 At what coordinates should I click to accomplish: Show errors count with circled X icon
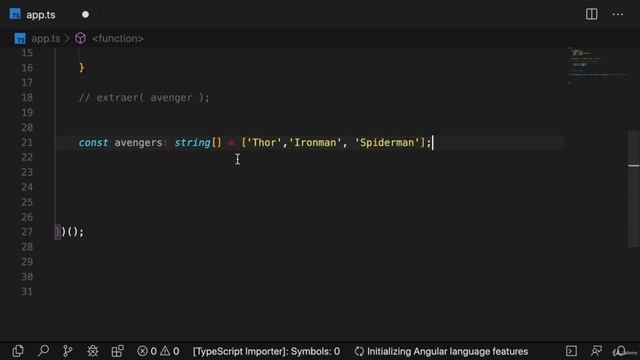147,351
